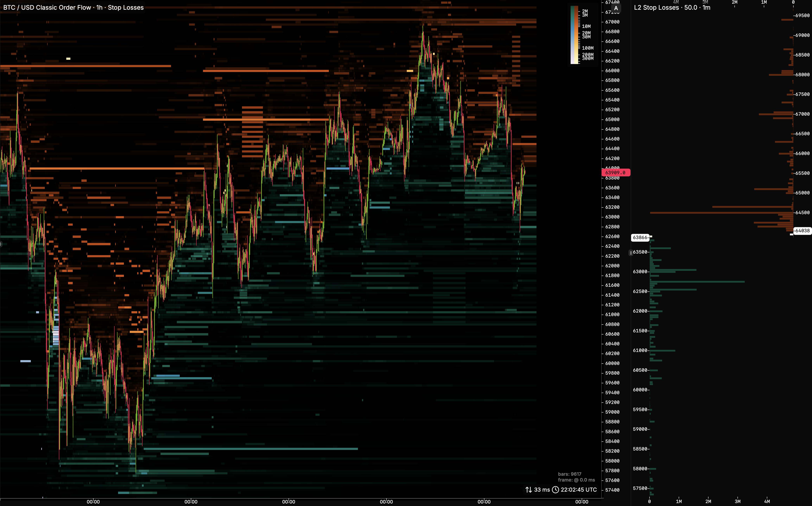Image resolution: width=812 pixels, height=506 pixels.
Task: Open the BTC / USD Classic Order Flow title
Action: [x=73, y=7]
